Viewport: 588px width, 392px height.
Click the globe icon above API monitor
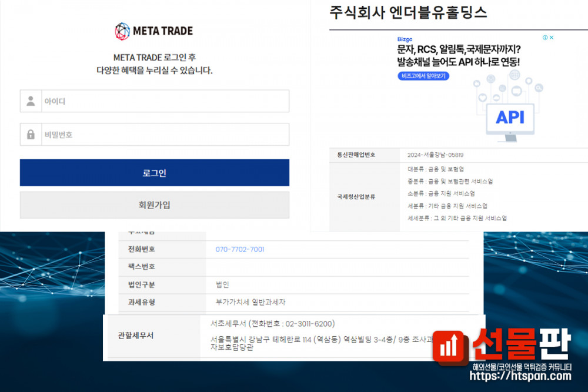tap(515, 75)
